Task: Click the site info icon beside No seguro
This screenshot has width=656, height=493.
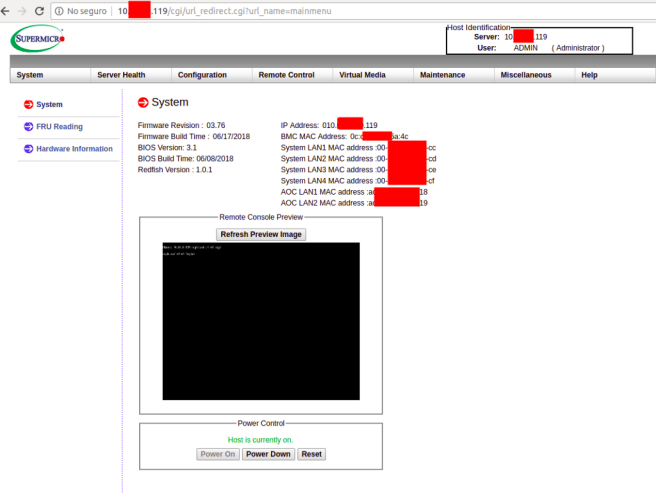Action: click(60, 10)
